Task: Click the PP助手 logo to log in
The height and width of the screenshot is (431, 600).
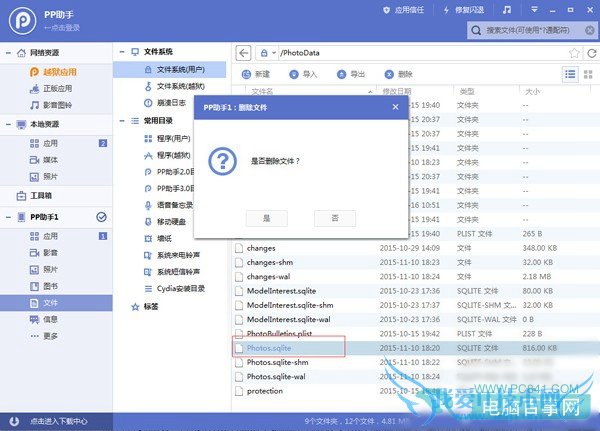Action: (23, 21)
